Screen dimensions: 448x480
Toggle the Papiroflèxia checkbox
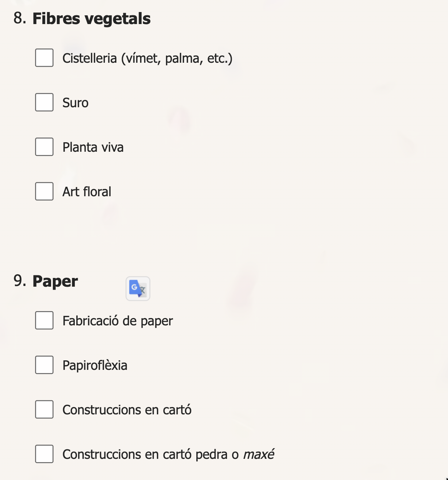tap(45, 365)
